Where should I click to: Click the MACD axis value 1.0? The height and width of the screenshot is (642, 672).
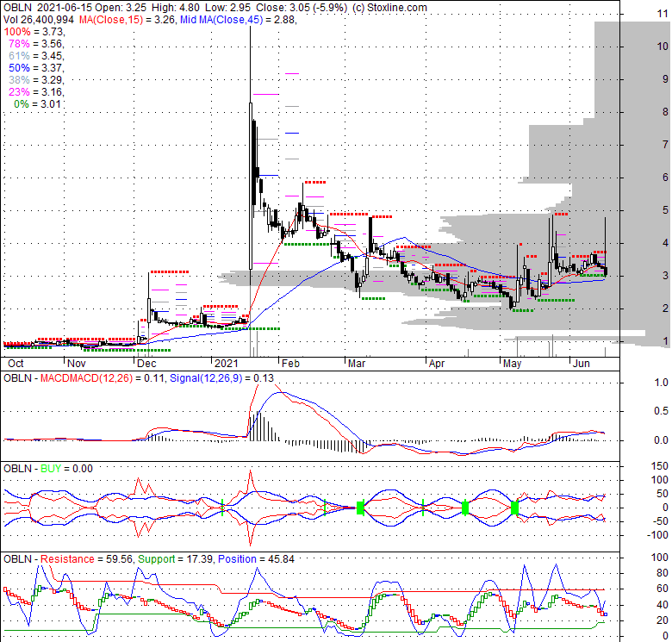coord(662,383)
